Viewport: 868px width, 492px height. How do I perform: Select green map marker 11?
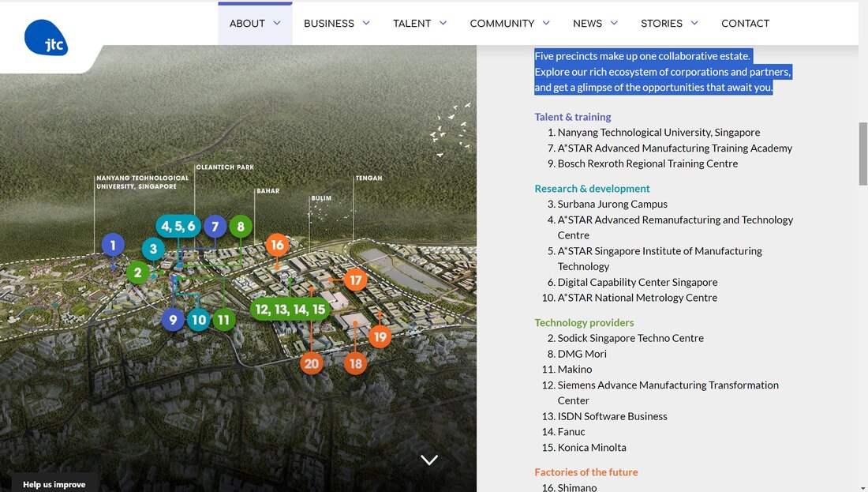point(223,320)
